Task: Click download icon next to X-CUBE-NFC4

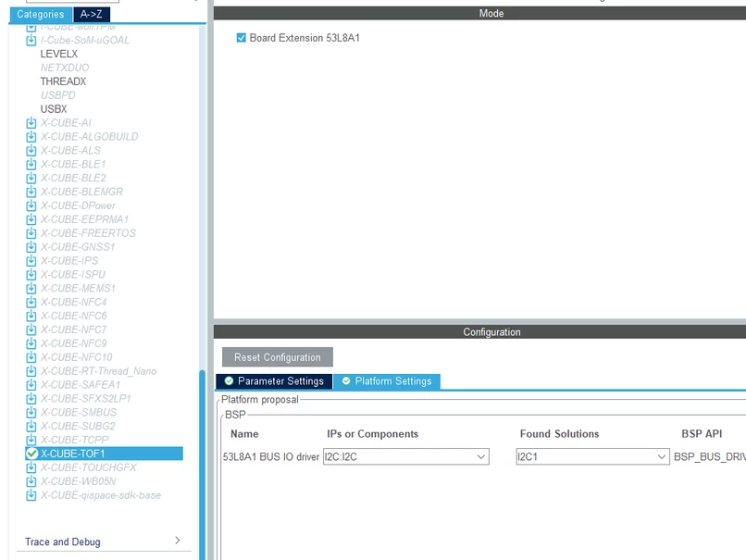Action: pos(31,302)
